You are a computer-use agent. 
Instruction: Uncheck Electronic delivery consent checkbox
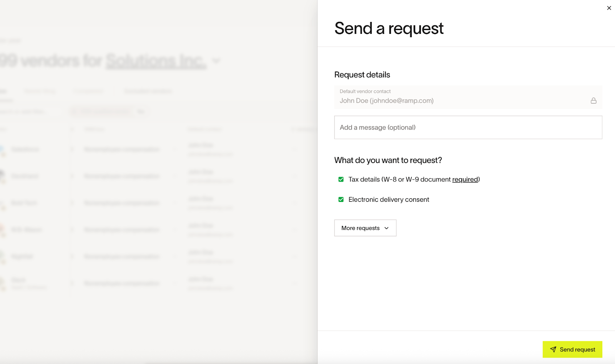tap(341, 199)
